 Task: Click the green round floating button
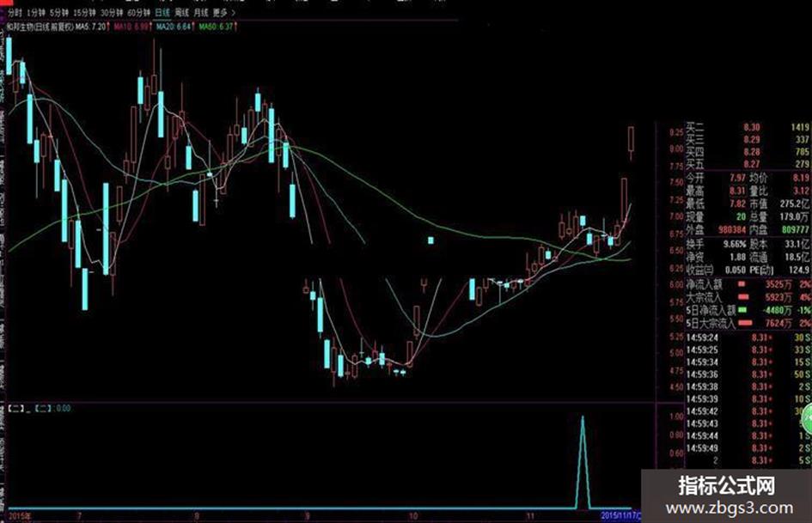[807, 418]
